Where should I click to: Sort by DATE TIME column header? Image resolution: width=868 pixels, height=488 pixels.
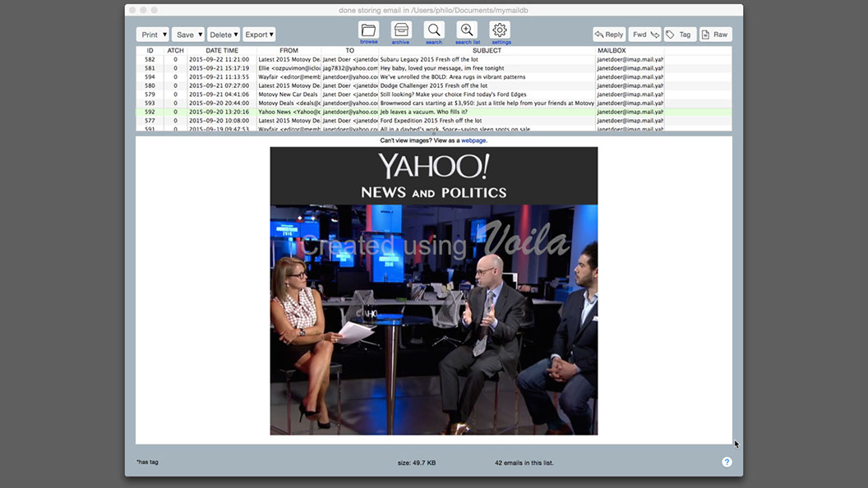[x=222, y=50]
